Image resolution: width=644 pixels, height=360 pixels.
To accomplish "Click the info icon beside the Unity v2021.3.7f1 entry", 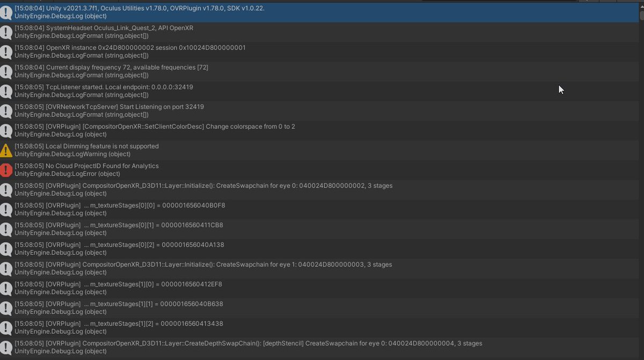I will tap(6, 12).
